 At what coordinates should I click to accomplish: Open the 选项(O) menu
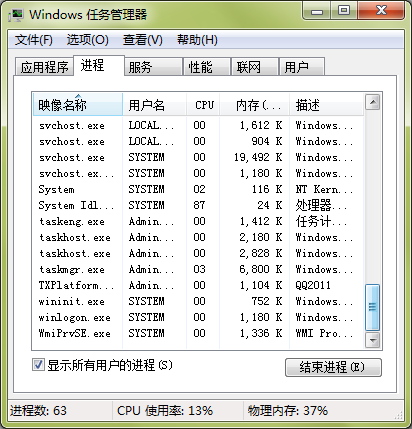click(x=87, y=40)
